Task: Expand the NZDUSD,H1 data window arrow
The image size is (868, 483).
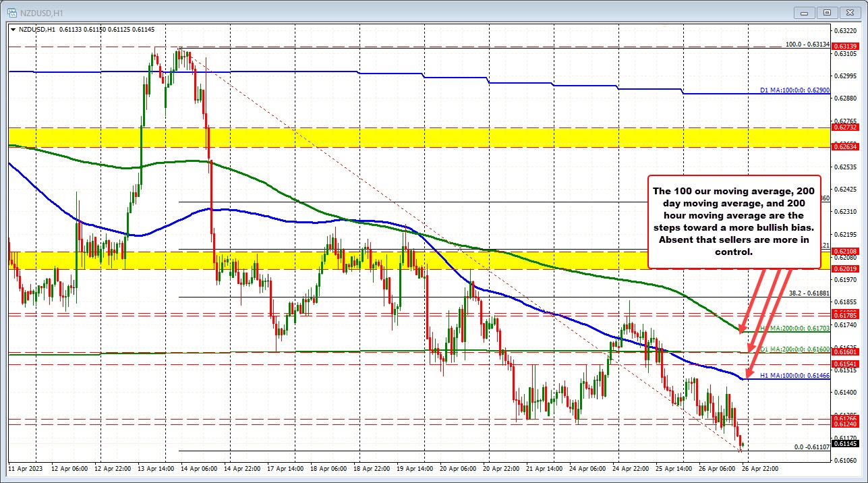Action: (x=13, y=30)
